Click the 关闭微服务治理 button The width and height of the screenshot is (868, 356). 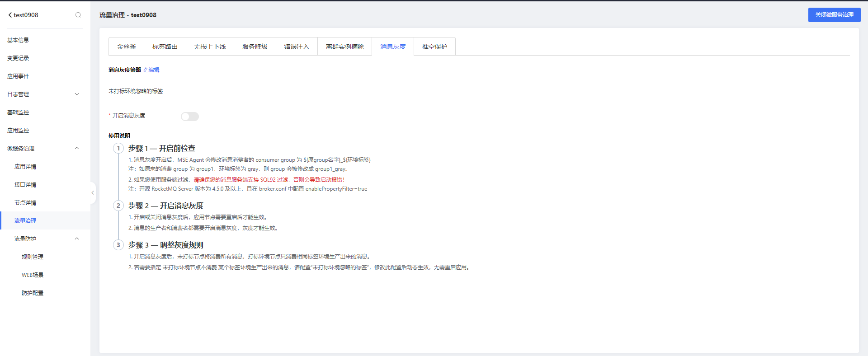point(834,15)
